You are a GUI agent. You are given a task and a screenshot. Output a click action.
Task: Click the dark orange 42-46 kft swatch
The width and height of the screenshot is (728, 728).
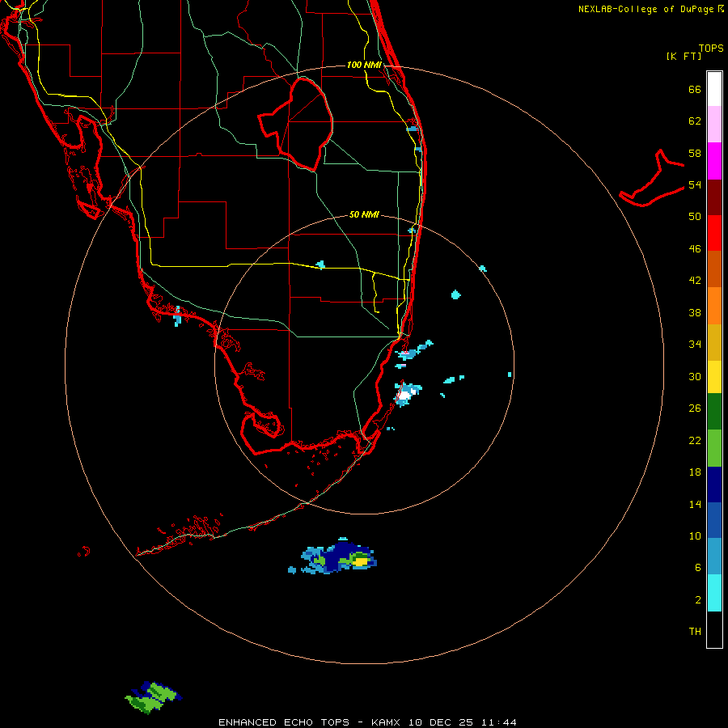(x=714, y=269)
